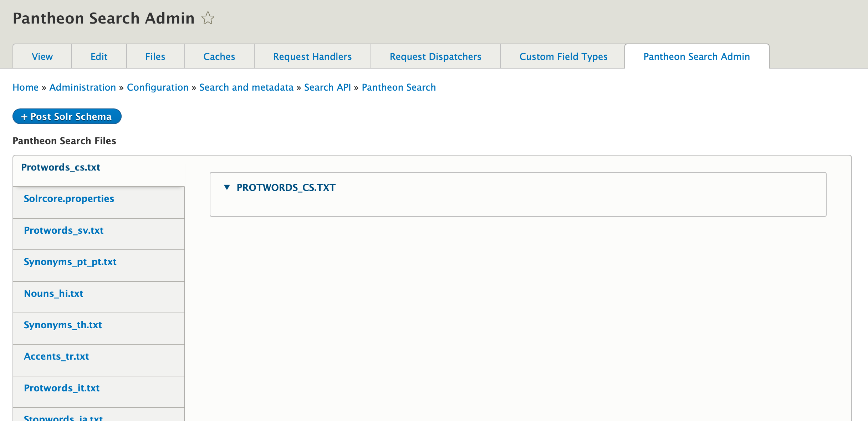
Task: Click the Post Solr Schema button
Action: pos(67,116)
